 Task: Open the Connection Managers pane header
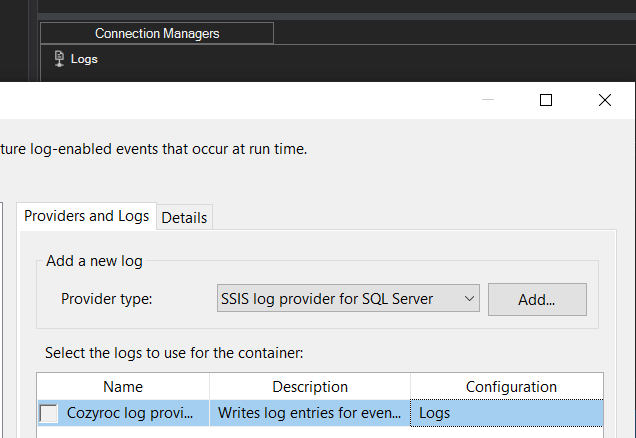(x=156, y=33)
